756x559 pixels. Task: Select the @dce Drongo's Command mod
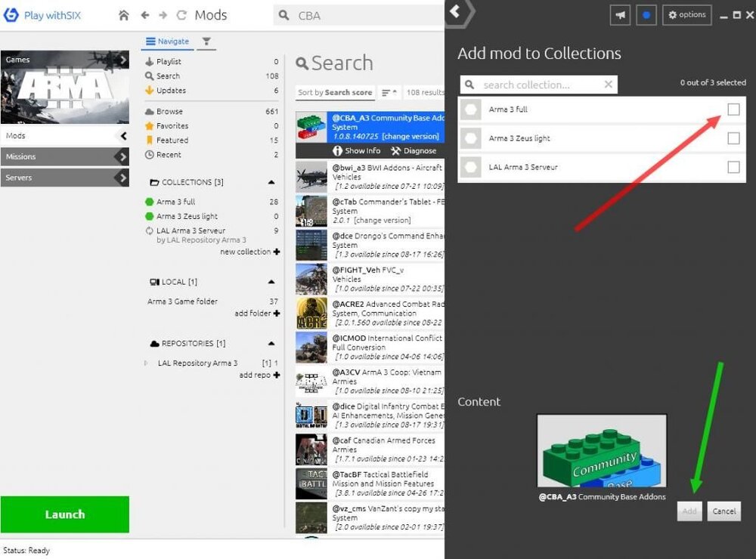[x=370, y=246]
